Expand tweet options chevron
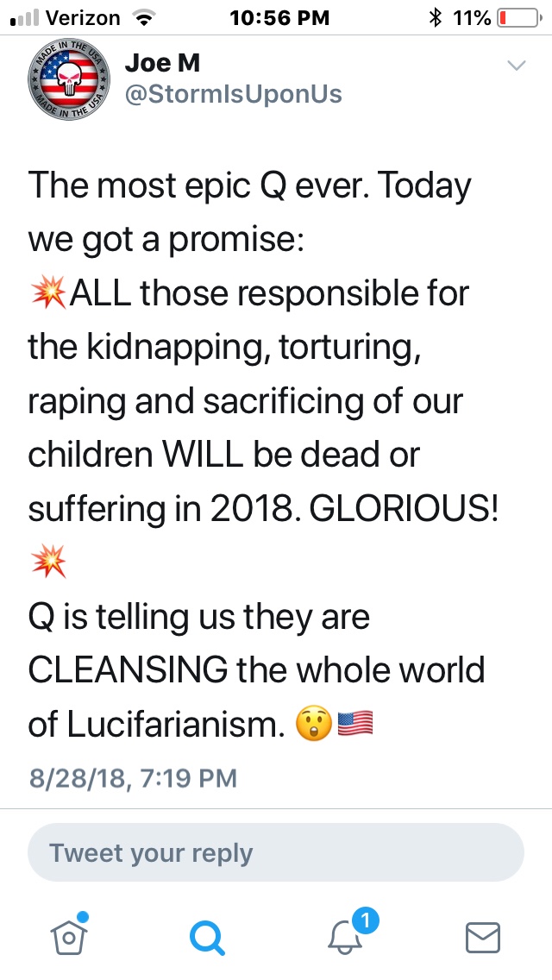This screenshot has height=980, width=552. pyautogui.click(x=517, y=66)
